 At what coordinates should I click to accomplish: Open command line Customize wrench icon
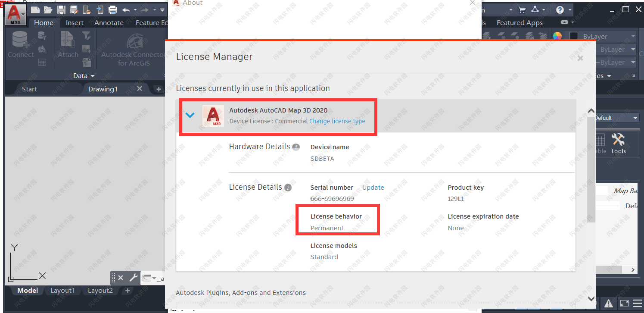(133, 278)
